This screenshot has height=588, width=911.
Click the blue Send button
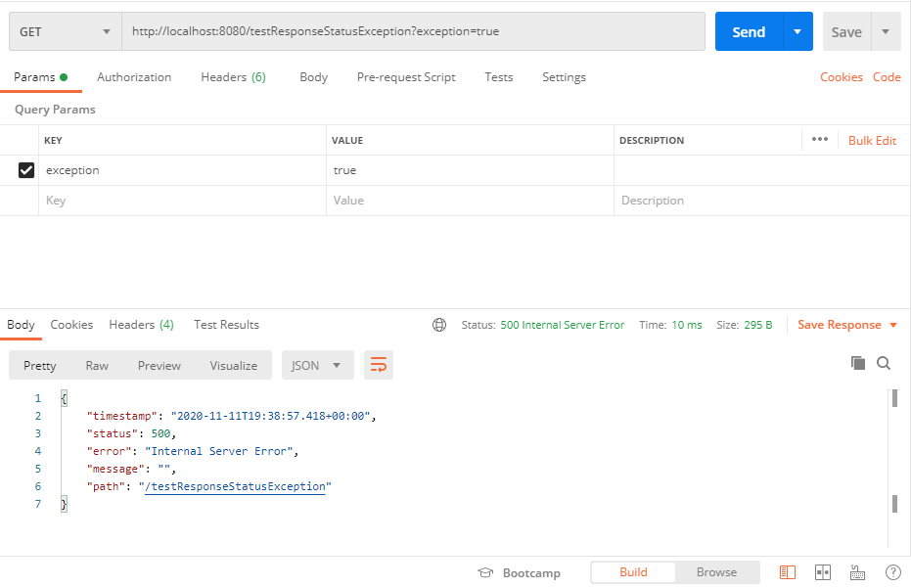[x=749, y=31]
